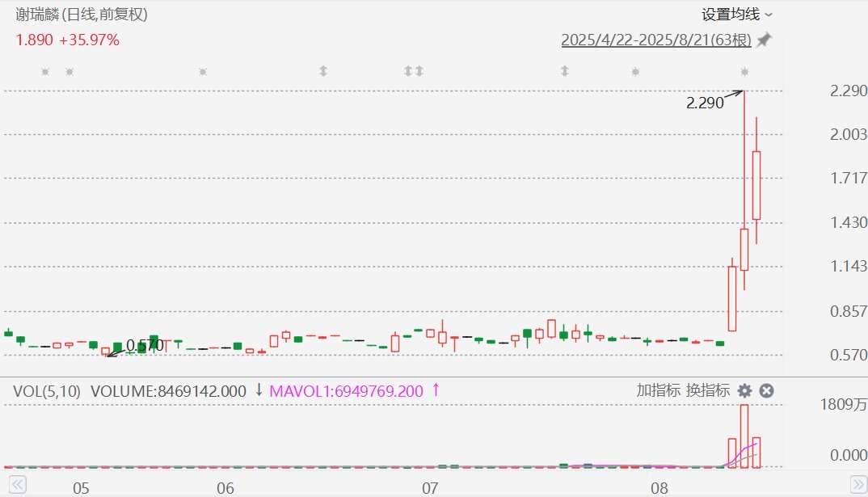Screen dimensions: 868x497
Task: Click the VOLUME:8469142.000 value
Action: click(x=168, y=391)
